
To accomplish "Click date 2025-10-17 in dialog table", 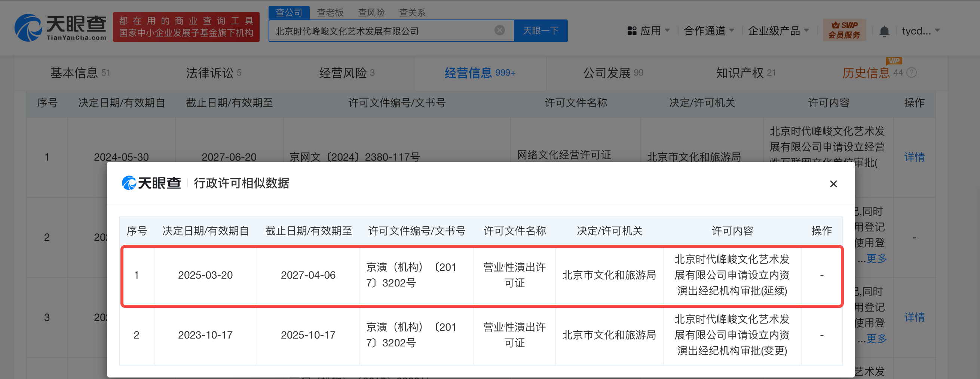I will click(x=308, y=335).
